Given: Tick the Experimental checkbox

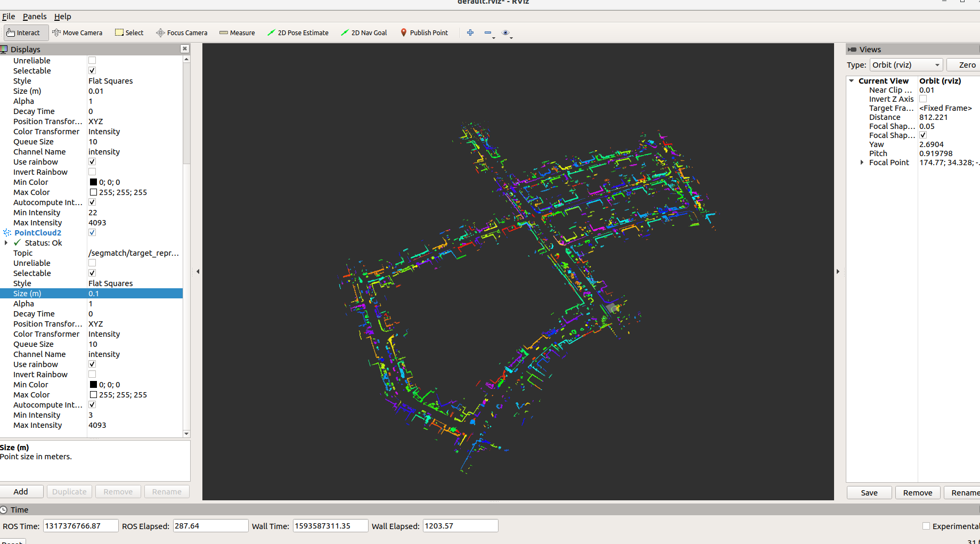Looking at the screenshot, I should pyautogui.click(x=926, y=526).
